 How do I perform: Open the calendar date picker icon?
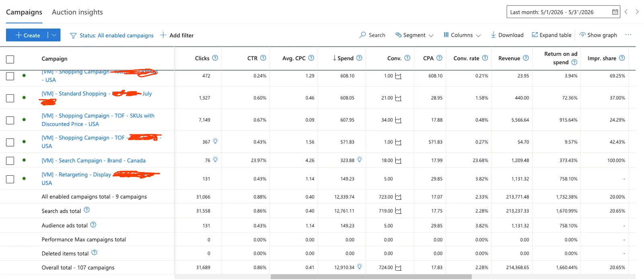click(x=615, y=12)
